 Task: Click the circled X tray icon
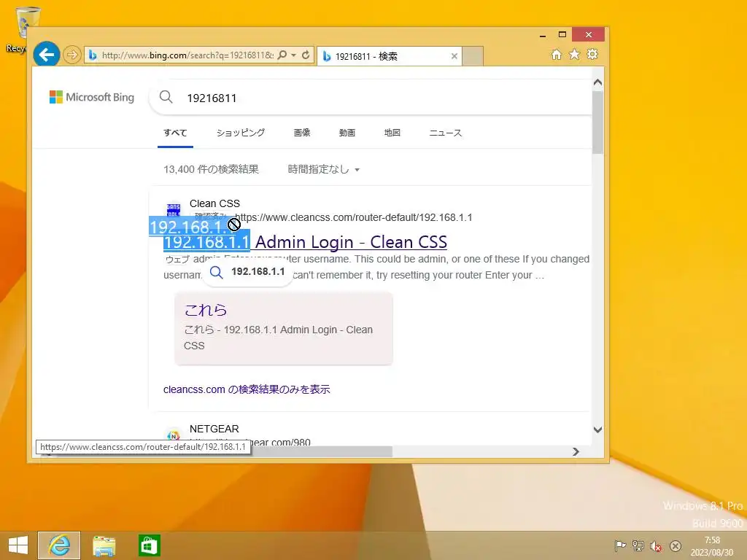coord(675,546)
